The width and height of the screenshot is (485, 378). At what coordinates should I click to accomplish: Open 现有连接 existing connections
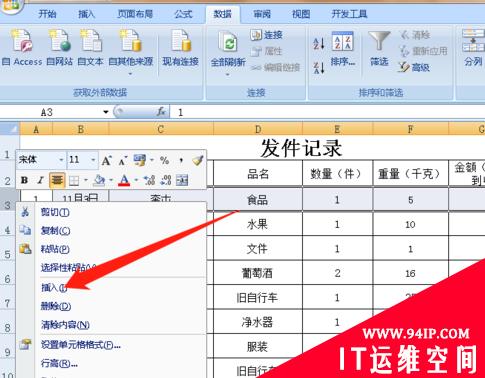[180, 47]
